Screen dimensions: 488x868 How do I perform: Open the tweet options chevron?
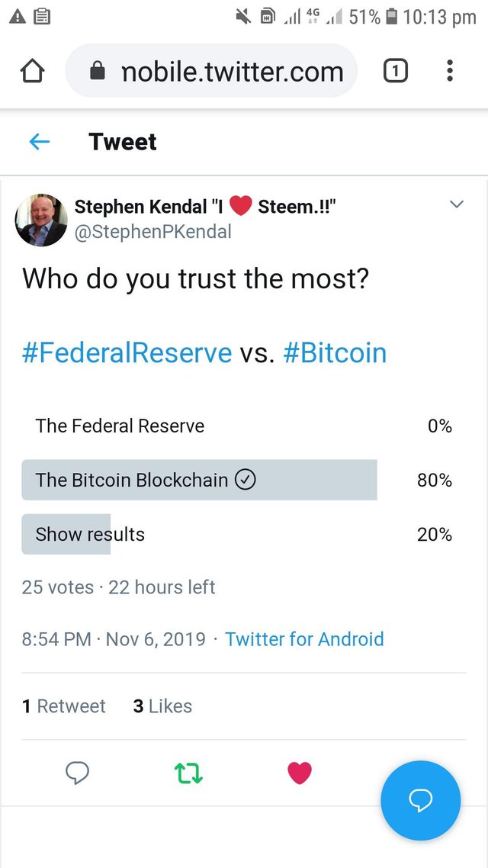[457, 204]
